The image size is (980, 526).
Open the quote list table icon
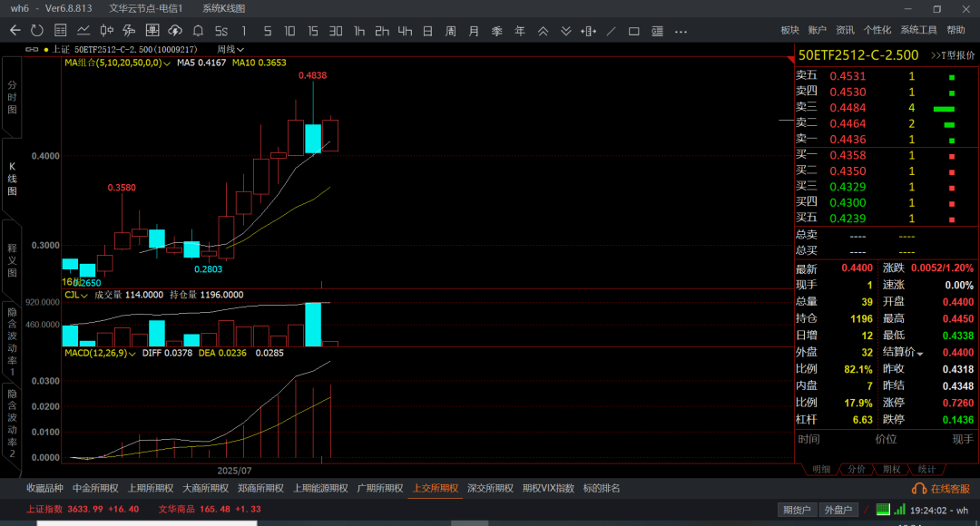60,31
